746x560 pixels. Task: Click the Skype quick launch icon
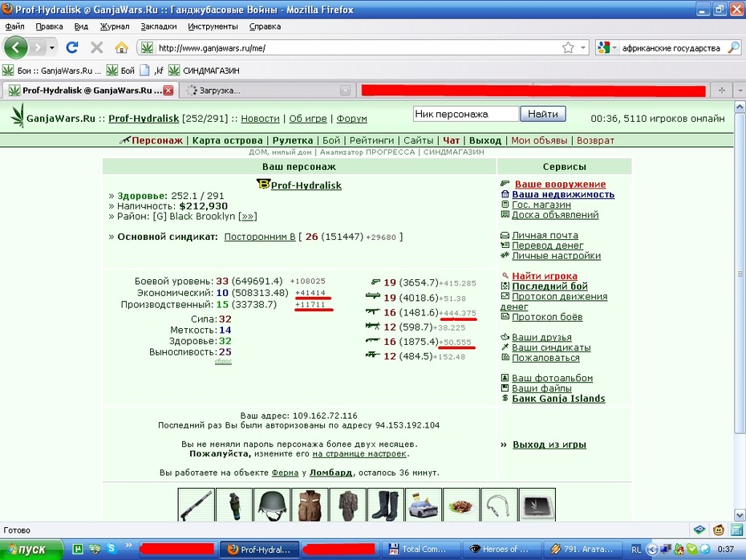[111, 549]
